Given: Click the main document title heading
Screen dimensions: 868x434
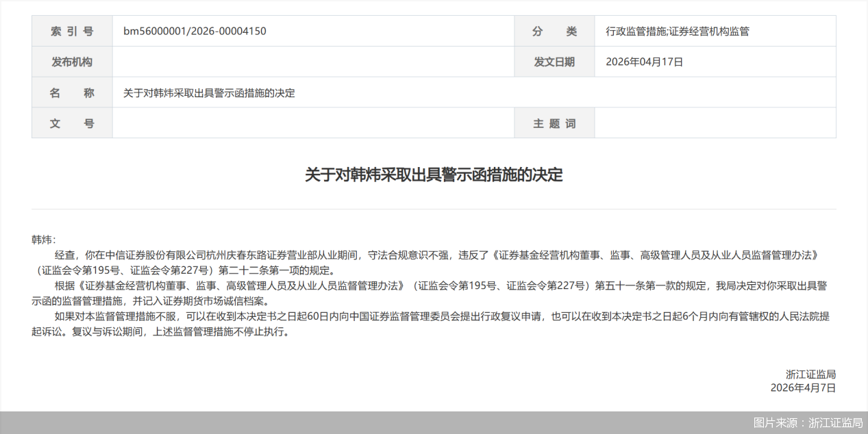Looking at the screenshot, I should pyautogui.click(x=434, y=175).
